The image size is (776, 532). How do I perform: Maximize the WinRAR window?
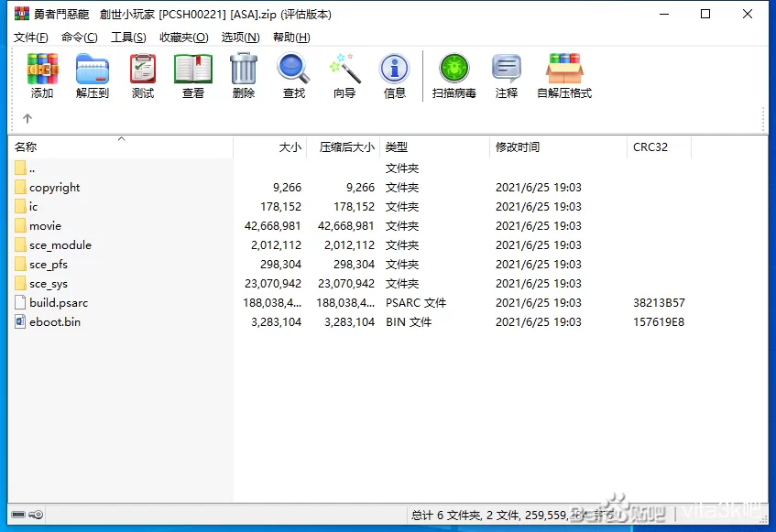coord(705,14)
